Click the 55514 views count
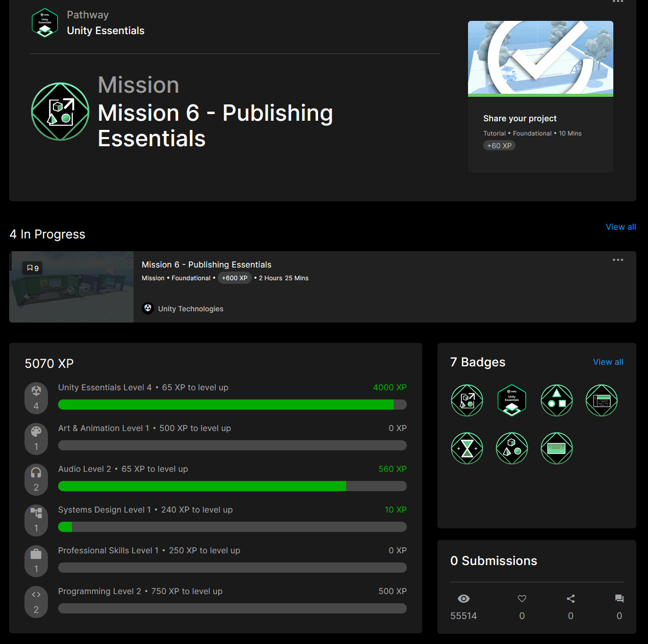This screenshot has height=644, width=648. 463,616
